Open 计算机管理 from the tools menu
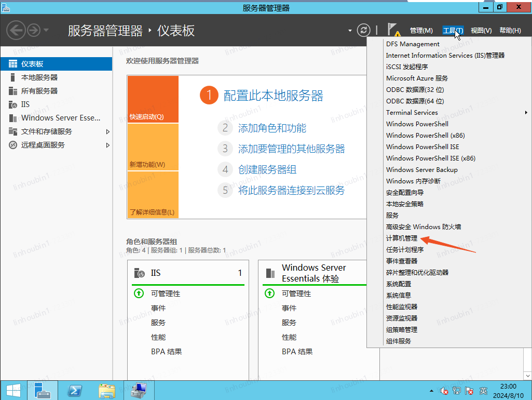 pyautogui.click(x=402, y=238)
